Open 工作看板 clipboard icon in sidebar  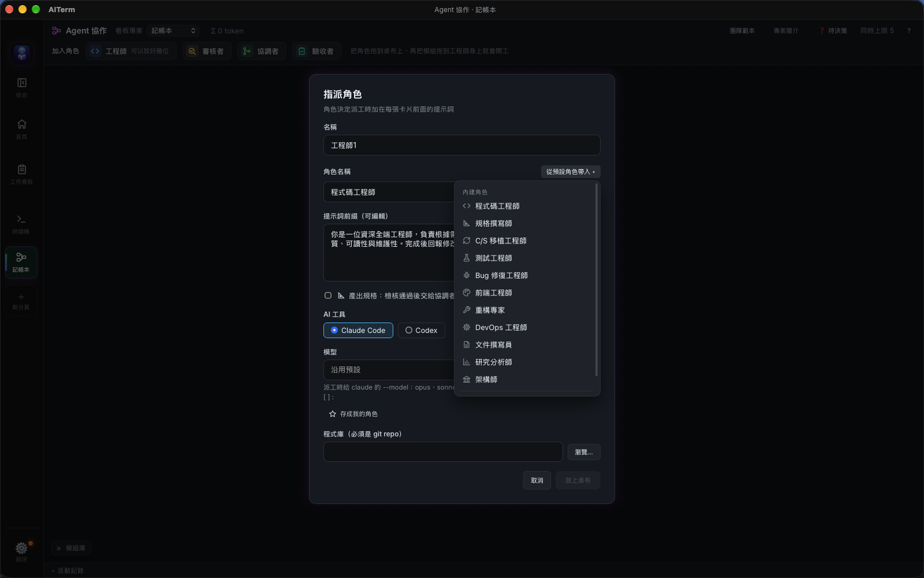[22, 169]
